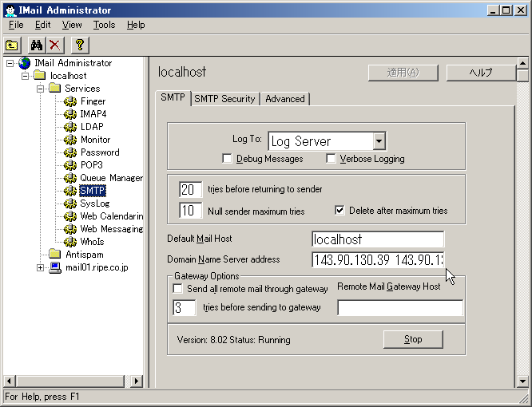Enable the Debug Messages checkbox
Viewport: 532px width, 407px height.
click(x=227, y=159)
